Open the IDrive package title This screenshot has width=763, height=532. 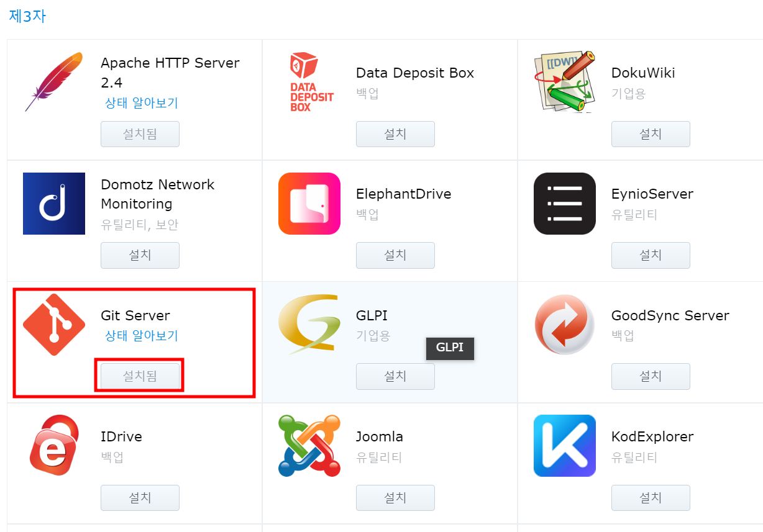coord(122,437)
